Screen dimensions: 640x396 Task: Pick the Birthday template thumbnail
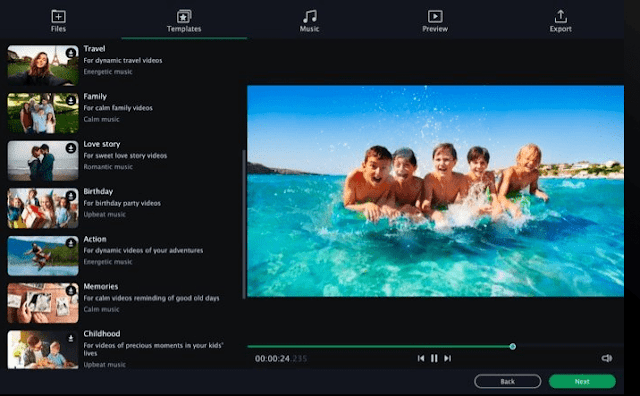pos(43,208)
